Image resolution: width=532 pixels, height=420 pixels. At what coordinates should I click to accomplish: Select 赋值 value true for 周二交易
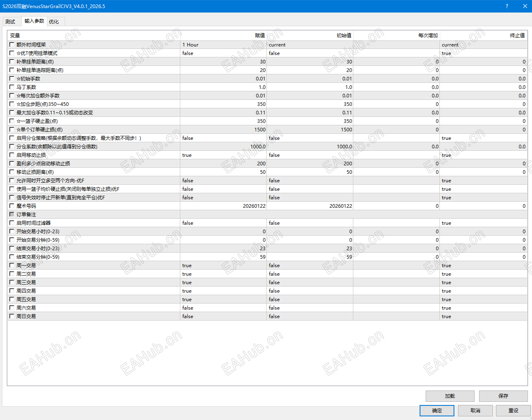(223, 274)
